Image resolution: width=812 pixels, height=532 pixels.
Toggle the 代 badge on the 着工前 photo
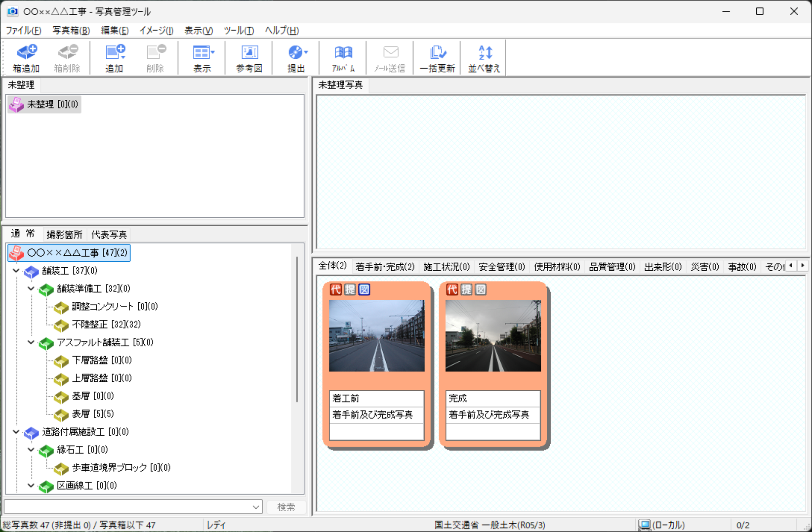(x=335, y=290)
